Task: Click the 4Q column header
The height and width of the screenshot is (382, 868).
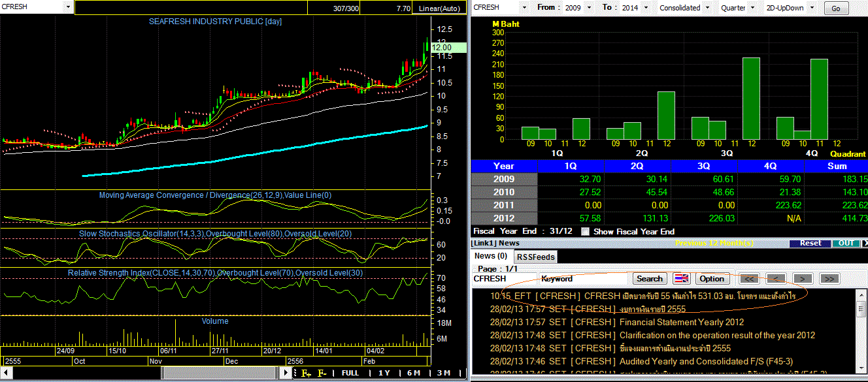Action: (771, 166)
